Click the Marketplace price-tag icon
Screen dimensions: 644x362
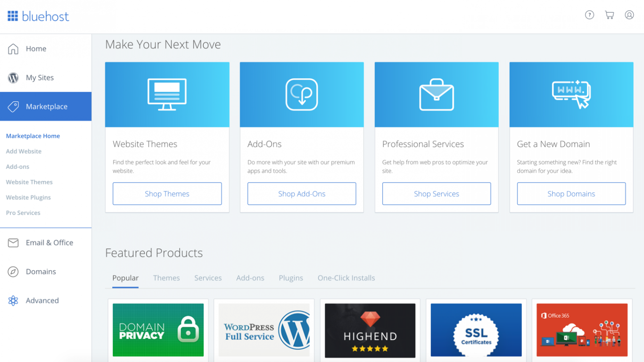click(13, 106)
